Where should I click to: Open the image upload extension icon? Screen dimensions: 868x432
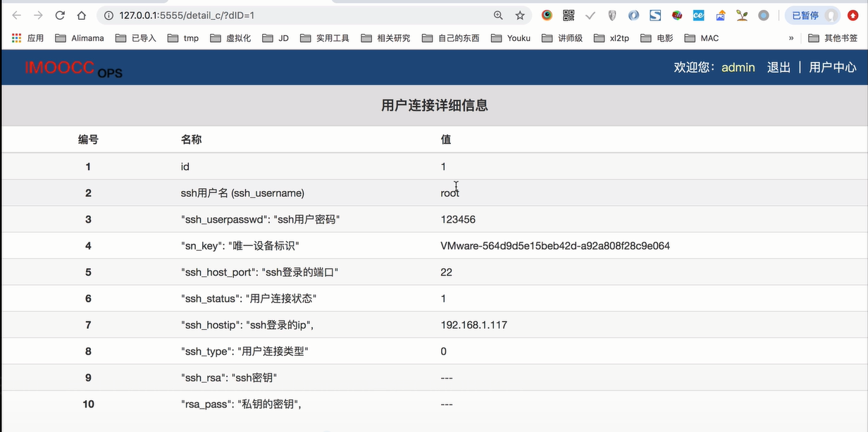[x=720, y=15]
